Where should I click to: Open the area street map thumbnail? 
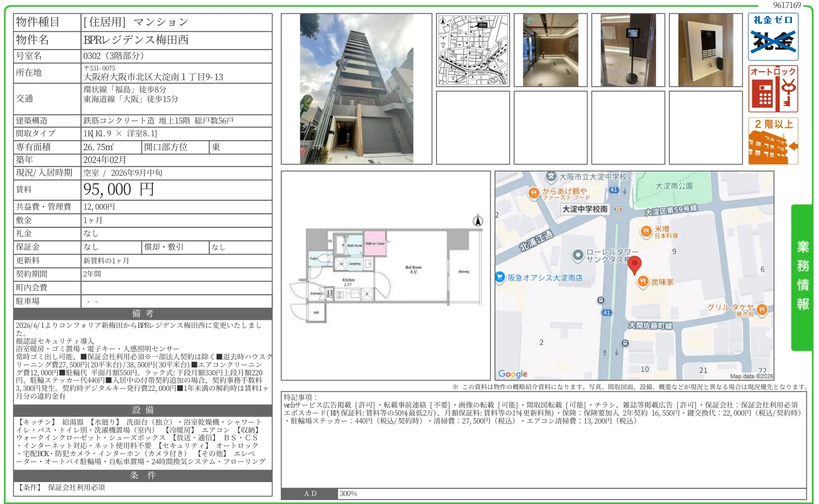(473, 50)
